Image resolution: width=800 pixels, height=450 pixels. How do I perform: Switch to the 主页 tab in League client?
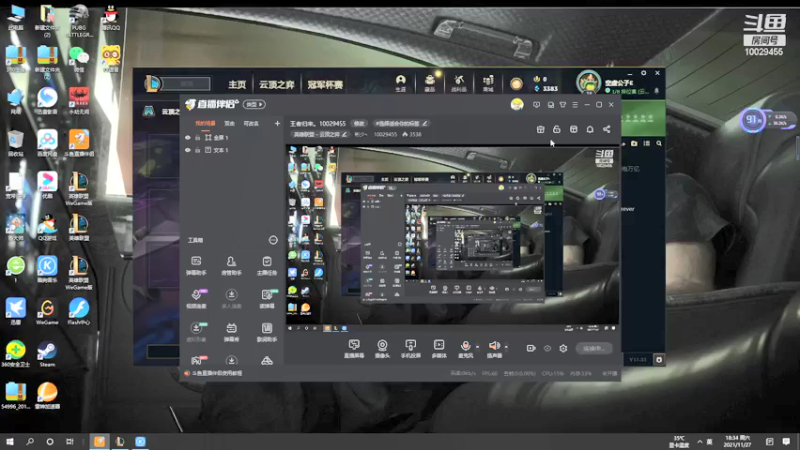coord(237,84)
